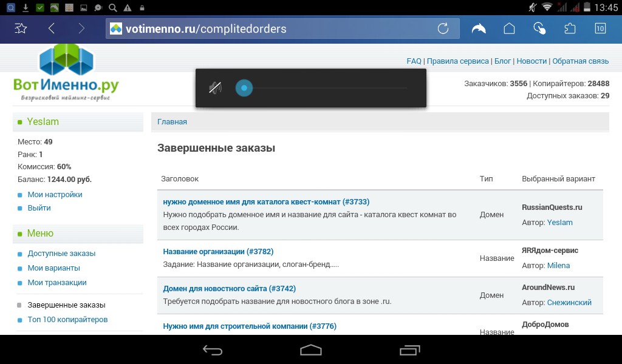Open Правила сервиса link
Screen dimensions: 622x364
(458, 61)
